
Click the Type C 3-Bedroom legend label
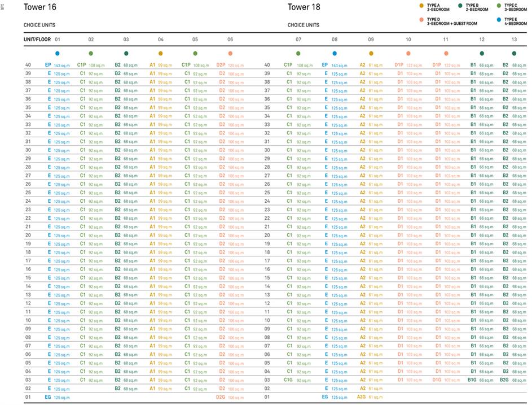coord(515,7)
